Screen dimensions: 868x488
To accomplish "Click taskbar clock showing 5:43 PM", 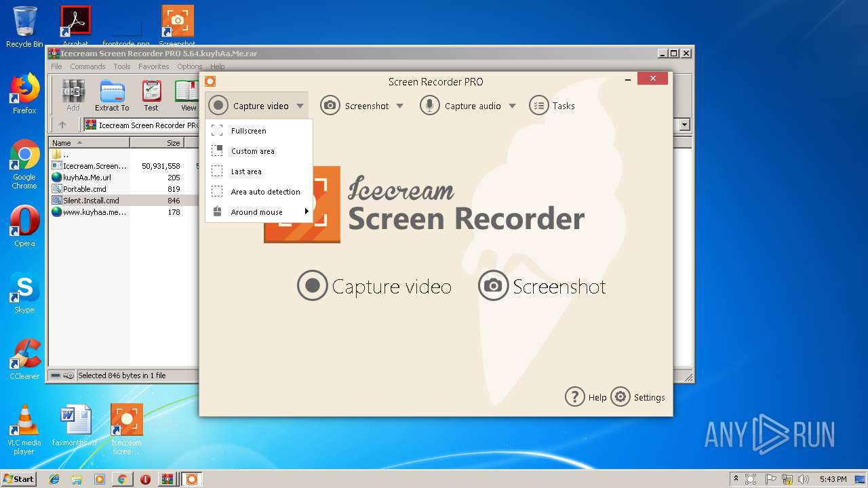I will tap(833, 479).
